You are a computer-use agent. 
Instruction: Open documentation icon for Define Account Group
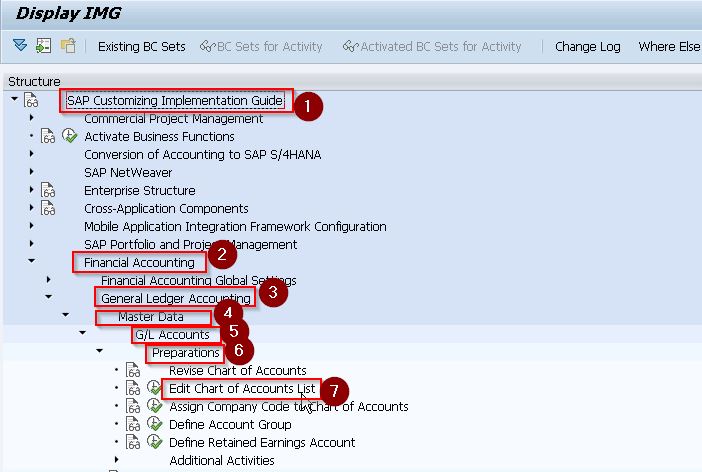(x=133, y=424)
